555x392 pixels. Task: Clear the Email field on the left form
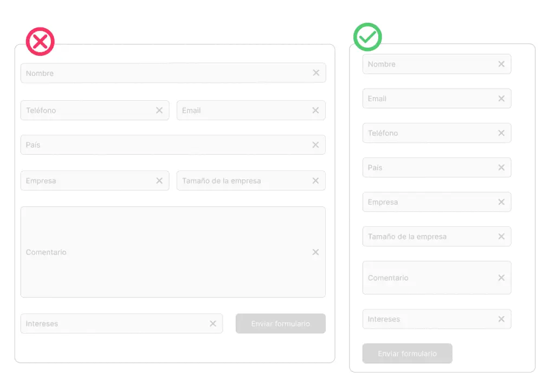tap(316, 110)
